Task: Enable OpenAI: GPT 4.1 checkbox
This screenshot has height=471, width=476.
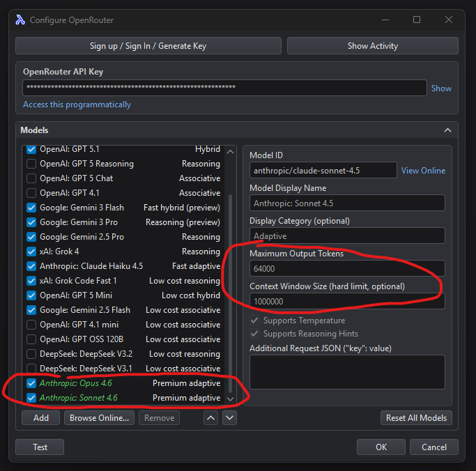Action: point(31,193)
